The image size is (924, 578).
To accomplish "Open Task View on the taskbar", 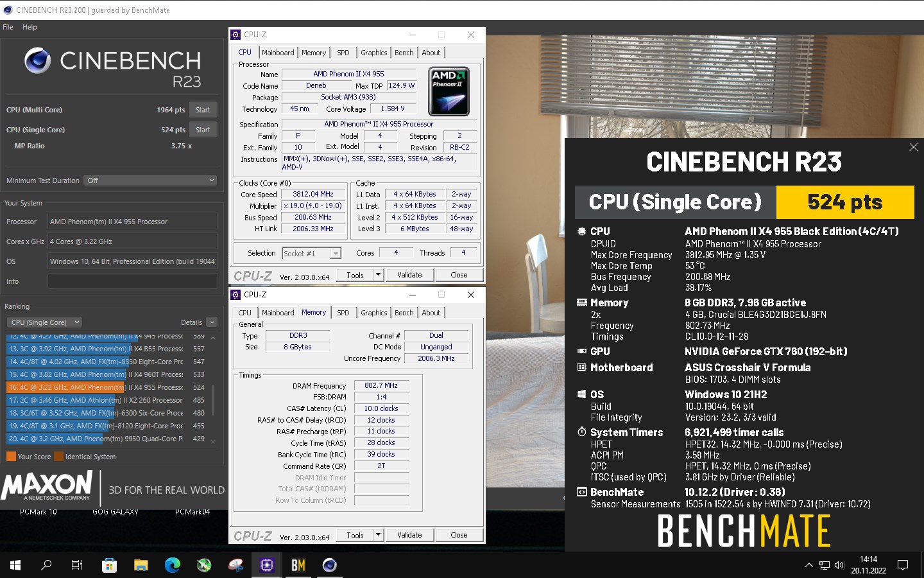I will 77,565.
